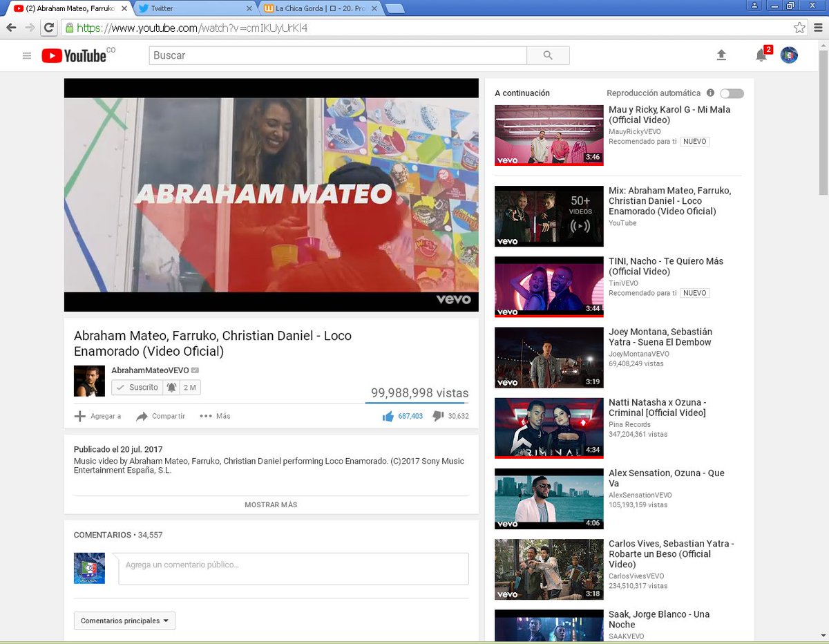Click Mi Mala video thumbnail 3:46
This screenshot has width=829, height=644.
pyautogui.click(x=549, y=135)
